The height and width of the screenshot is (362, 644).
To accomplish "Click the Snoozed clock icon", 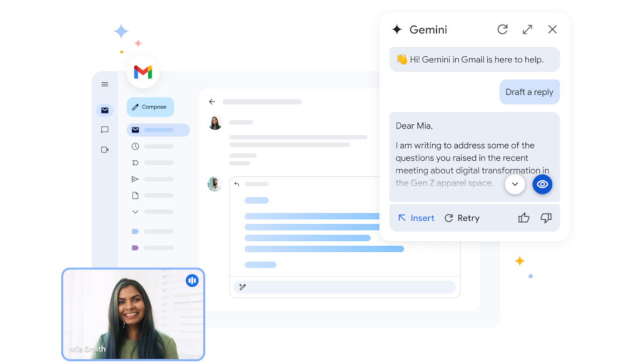I will (x=135, y=146).
